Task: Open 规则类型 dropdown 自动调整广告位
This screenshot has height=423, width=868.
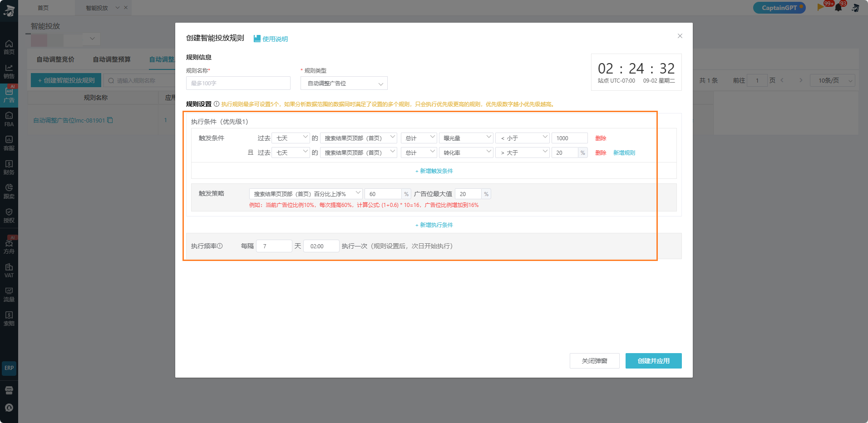Action: pyautogui.click(x=344, y=84)
